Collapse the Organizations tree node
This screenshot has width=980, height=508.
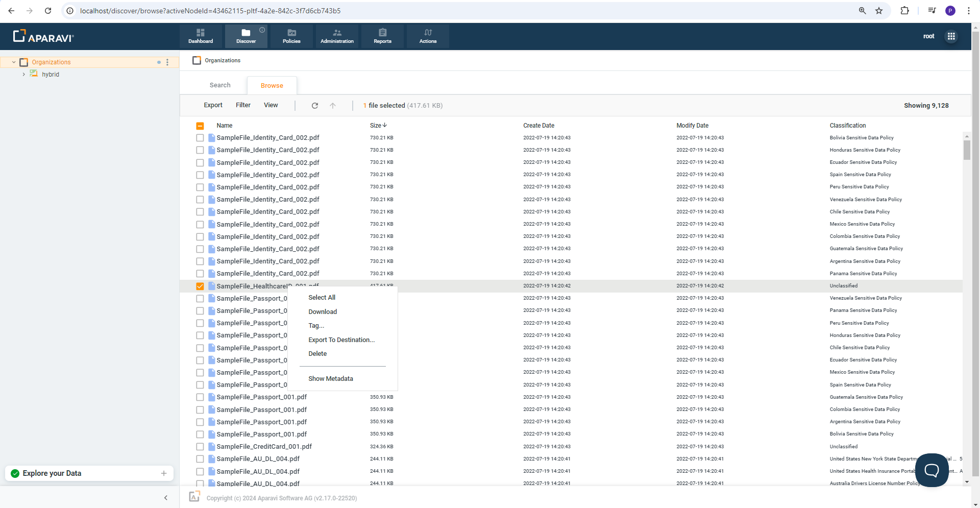pyautogui.click(x=14, y=62)
